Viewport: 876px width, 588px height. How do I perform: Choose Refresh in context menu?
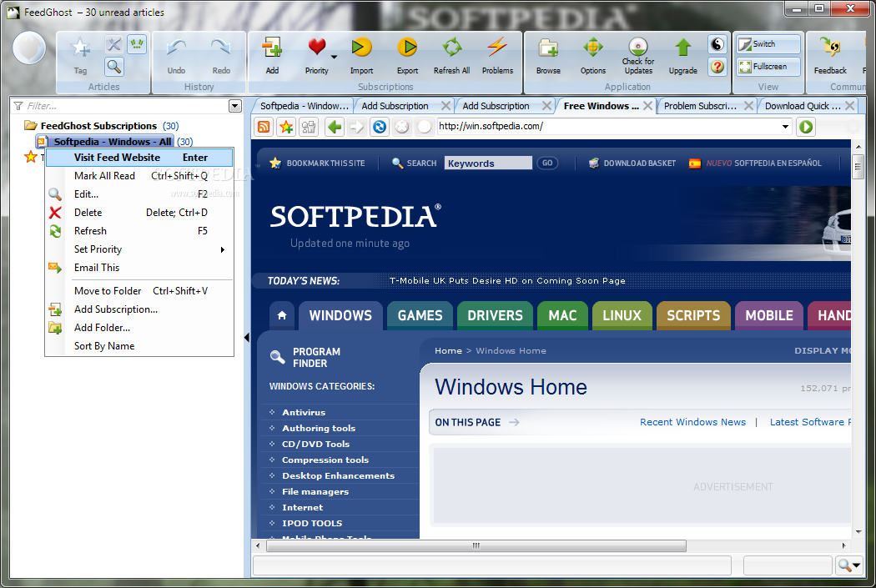pos(139,231)
